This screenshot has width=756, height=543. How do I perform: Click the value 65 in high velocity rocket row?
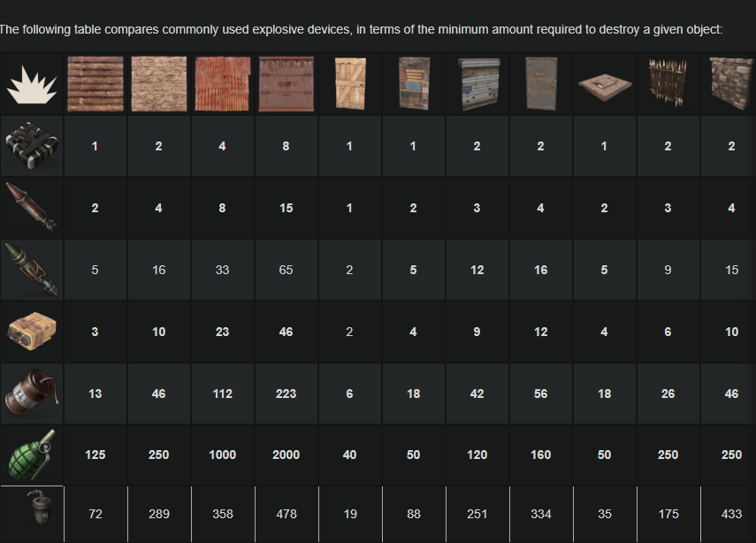(286, 270)
